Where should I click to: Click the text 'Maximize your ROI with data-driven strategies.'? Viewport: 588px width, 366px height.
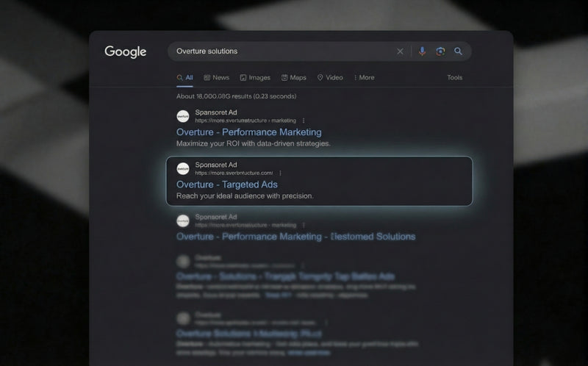tap(253, 143)
